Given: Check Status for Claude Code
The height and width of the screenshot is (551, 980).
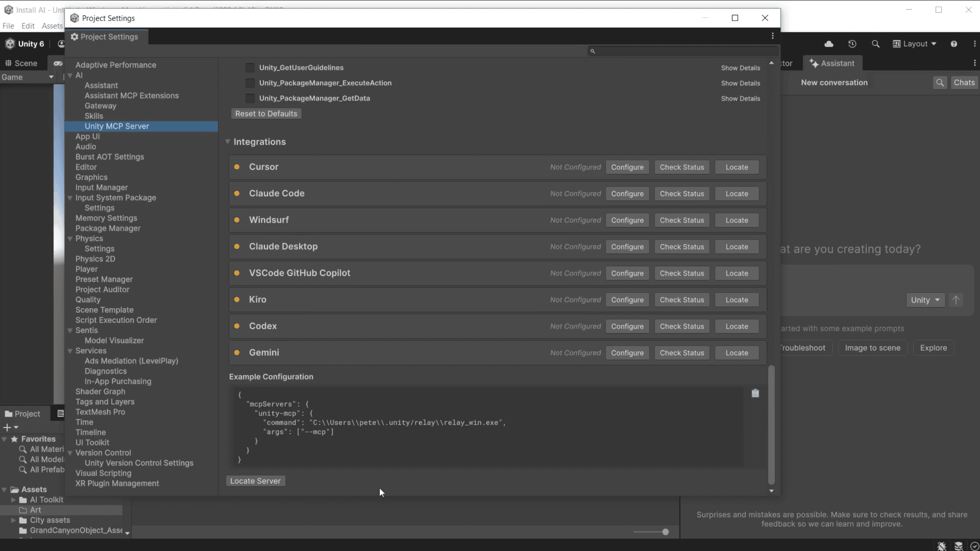Looking at the screenshot, I should (x=682, y=194).
